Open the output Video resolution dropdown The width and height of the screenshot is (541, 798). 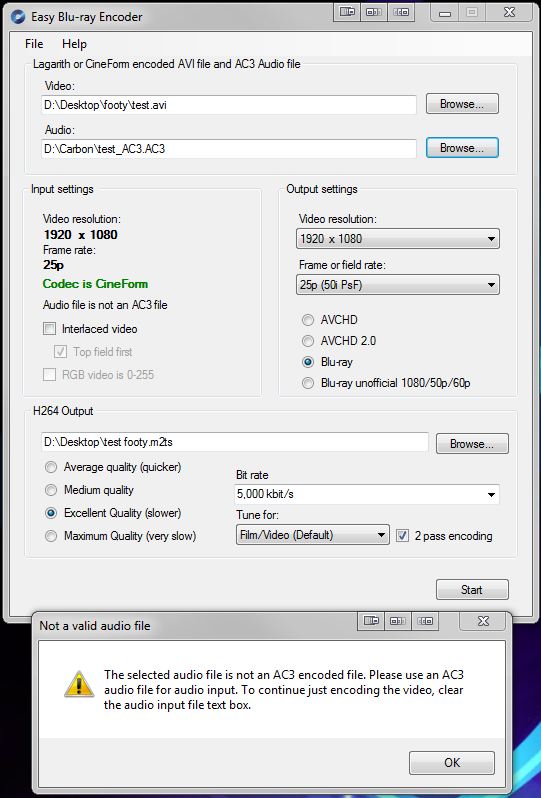[x=398, y=239]
